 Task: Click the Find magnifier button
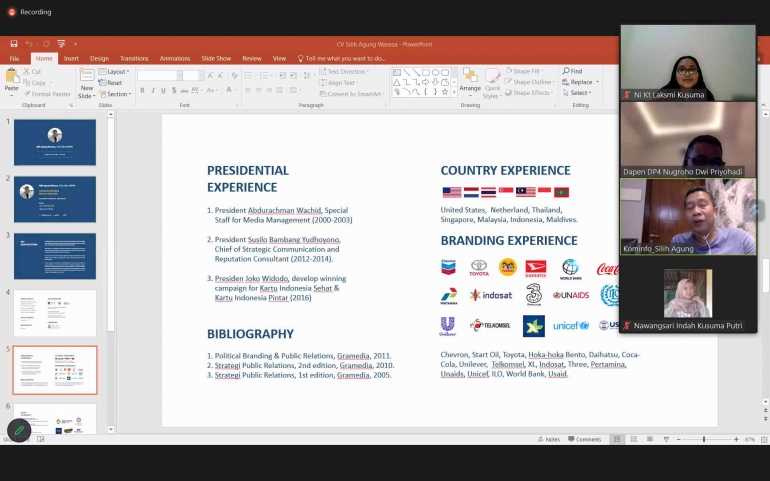click(573, 71)
